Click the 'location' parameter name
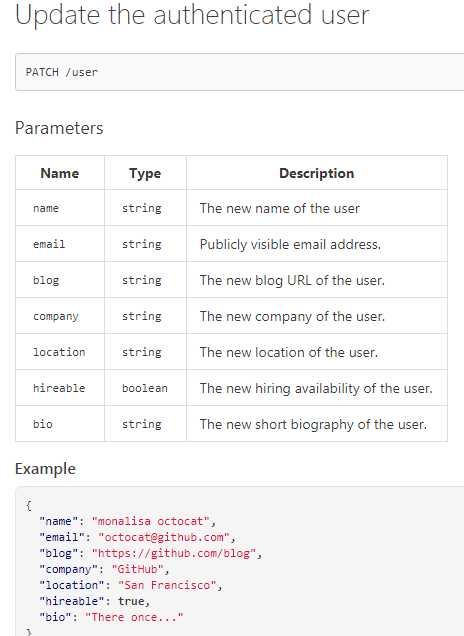The width and height of the screenshot is (464, 636). click(x=59, y=352)
